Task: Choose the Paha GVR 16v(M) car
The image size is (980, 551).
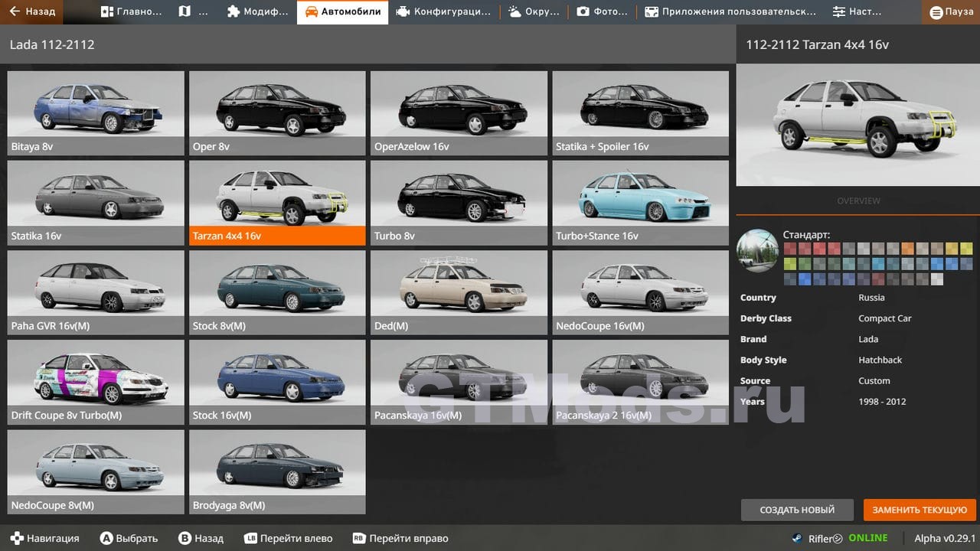Action: pyautogui.click(x=96, y=293)
